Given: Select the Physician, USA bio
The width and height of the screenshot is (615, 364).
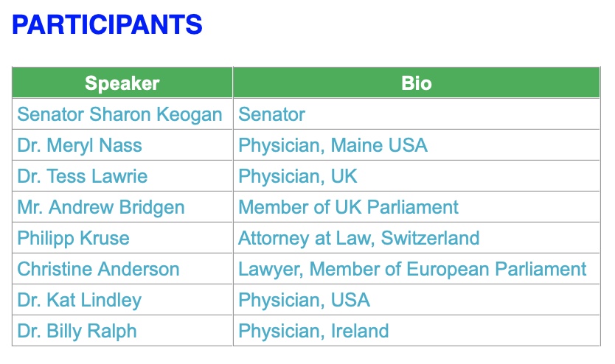Looking at the screenshot, I should 304,300.
